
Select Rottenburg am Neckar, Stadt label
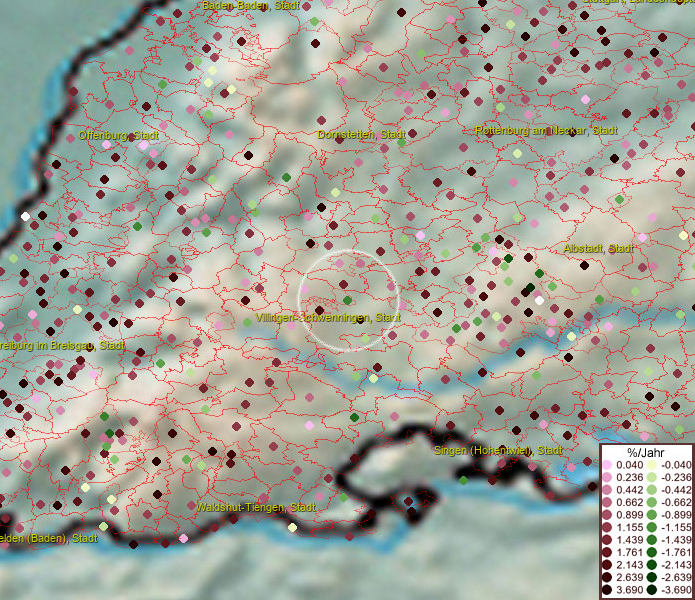point(546,131)
